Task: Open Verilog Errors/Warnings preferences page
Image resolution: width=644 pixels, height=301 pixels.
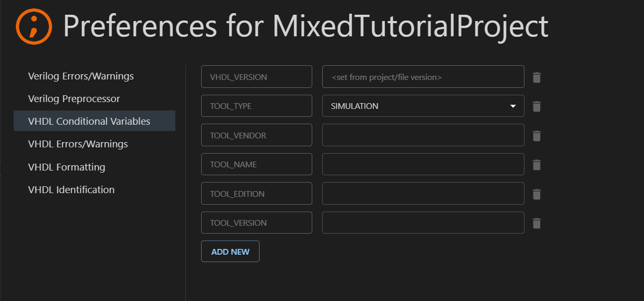Action: (x=81, y=76)
